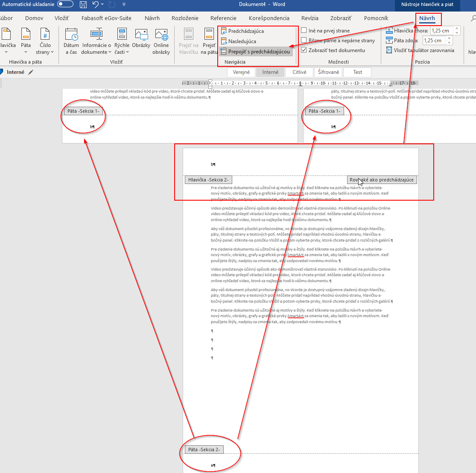Click the edit pencil next to Interné
The image size is (476, 473).
tap(31, 72)
